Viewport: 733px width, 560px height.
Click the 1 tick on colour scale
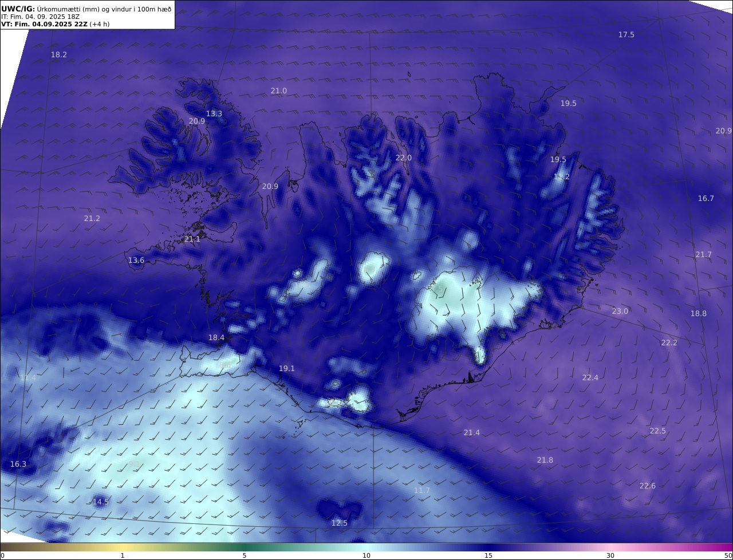click(x=123, y=555)
